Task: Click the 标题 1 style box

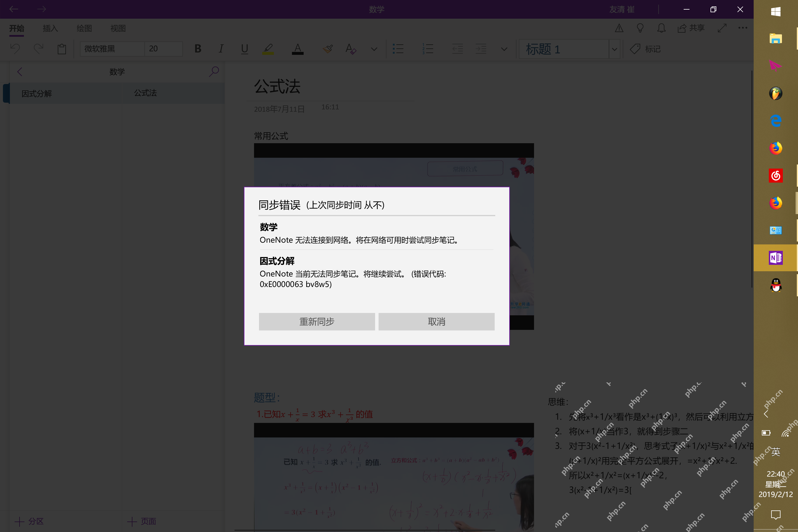Action: click(564, 49)
